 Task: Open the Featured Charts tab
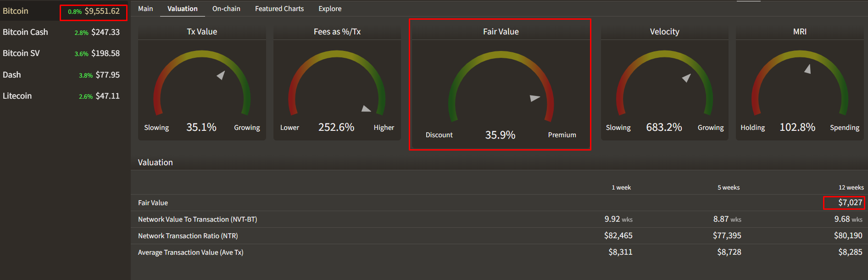click(x=279, y=9)
